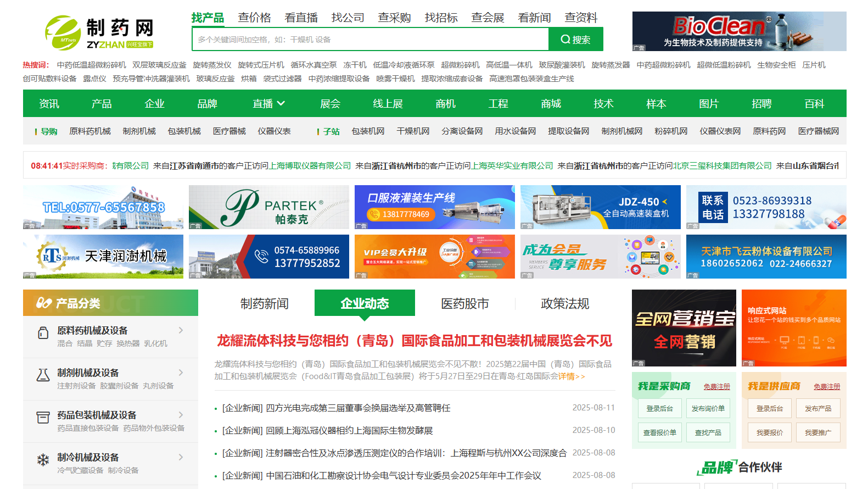Viewport: 868px width, 489px height.
Task: Open the 龙耀流体科技 headline article
Action: point(414,341)
